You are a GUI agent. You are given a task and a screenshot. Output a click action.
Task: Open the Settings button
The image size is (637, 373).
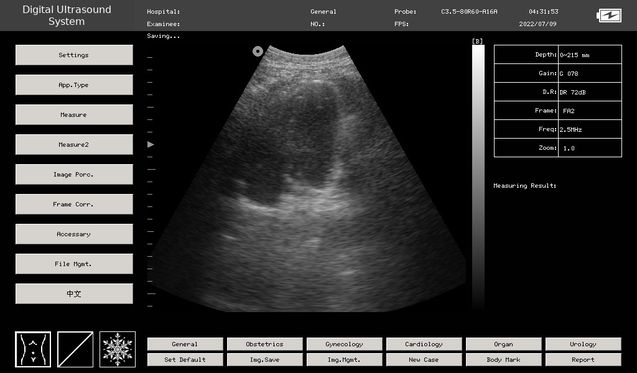[74, 55]
